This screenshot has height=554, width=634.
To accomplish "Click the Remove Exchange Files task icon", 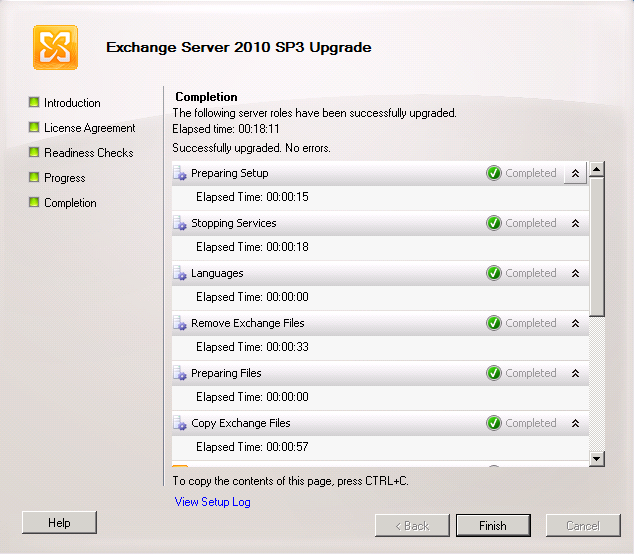I will point(180,323).
